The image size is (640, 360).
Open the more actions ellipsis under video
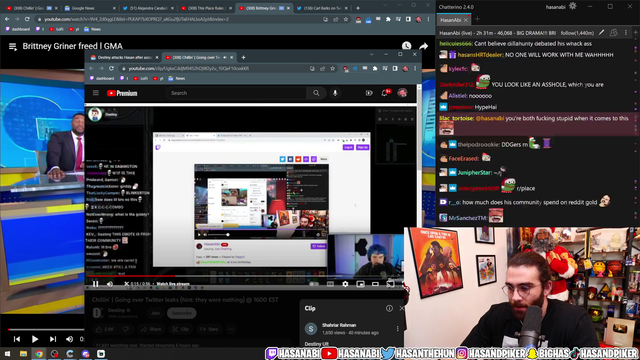[x=231, y=329]
